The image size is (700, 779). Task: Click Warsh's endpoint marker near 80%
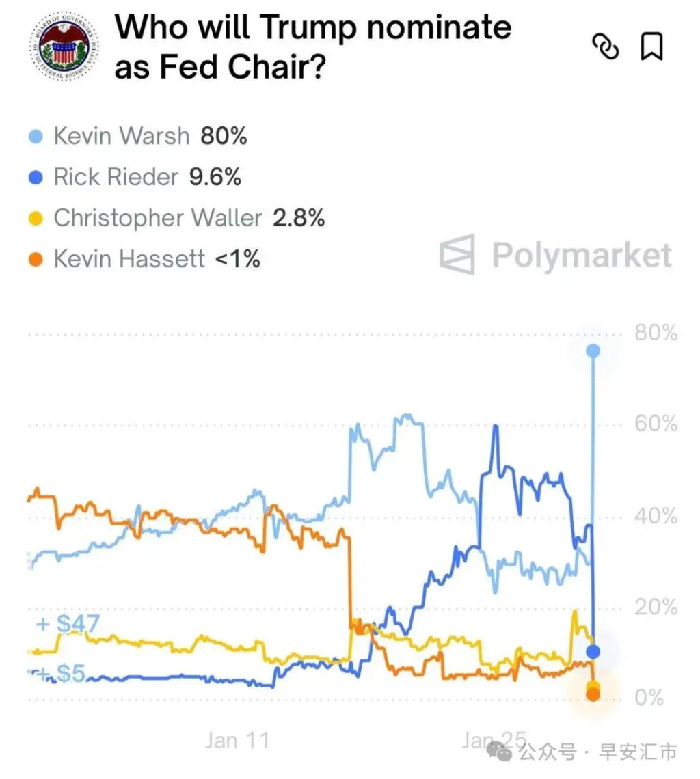[x=593, y=351]
